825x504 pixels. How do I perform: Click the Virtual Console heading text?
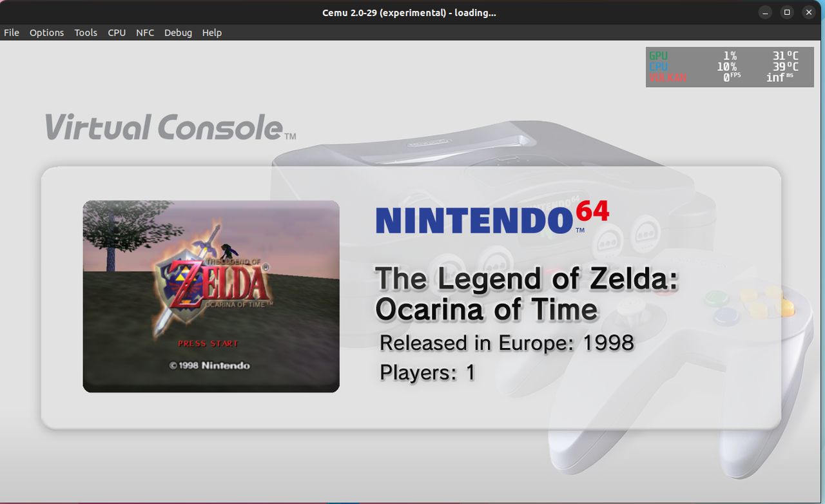point(170,127)
